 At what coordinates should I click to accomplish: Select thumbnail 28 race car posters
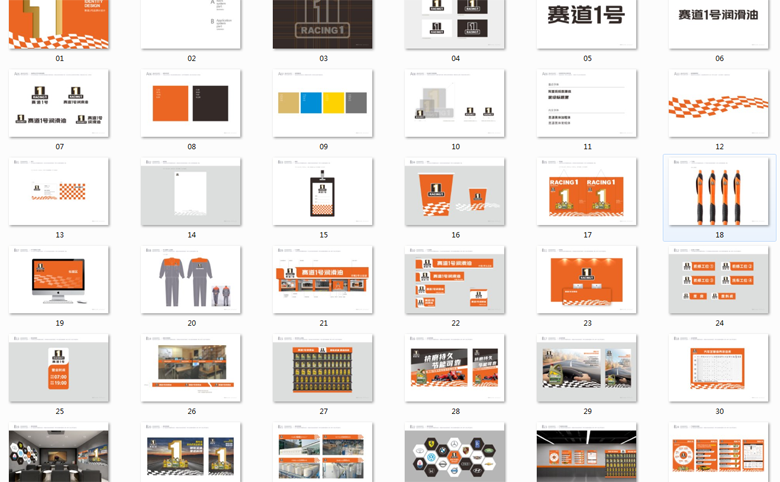point(455,368)
